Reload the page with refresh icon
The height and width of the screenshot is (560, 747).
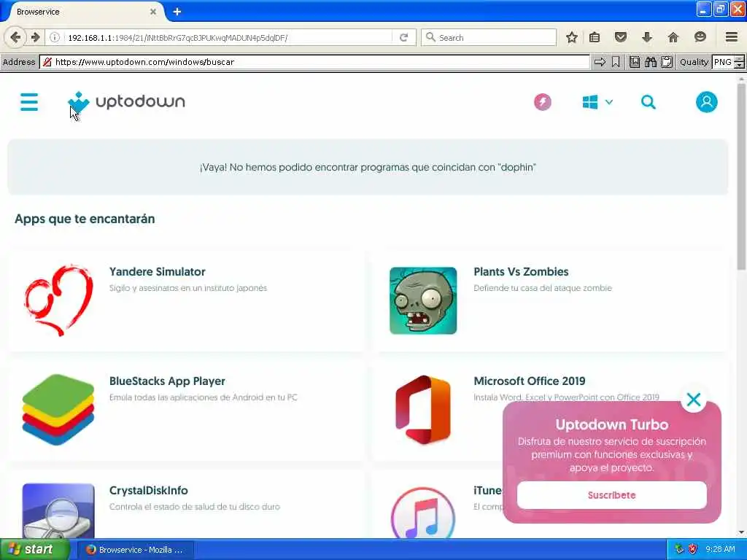coord(404,37)
